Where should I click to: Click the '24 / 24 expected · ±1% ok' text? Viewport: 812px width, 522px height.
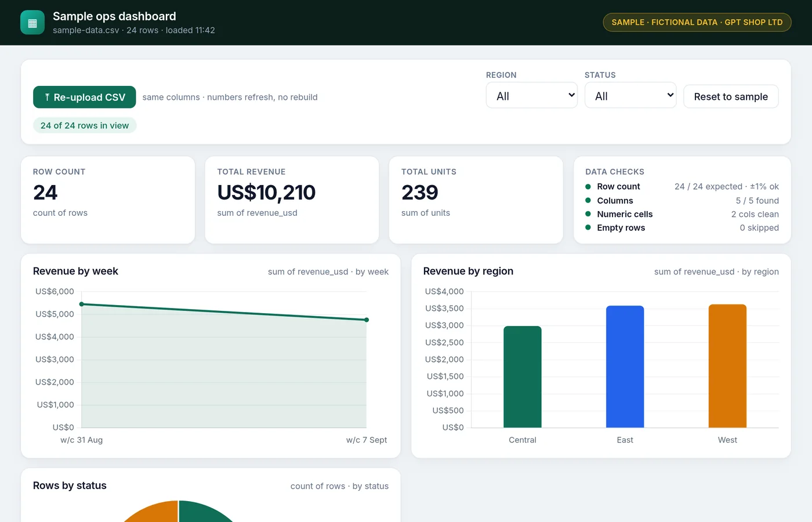pos(727,186)
